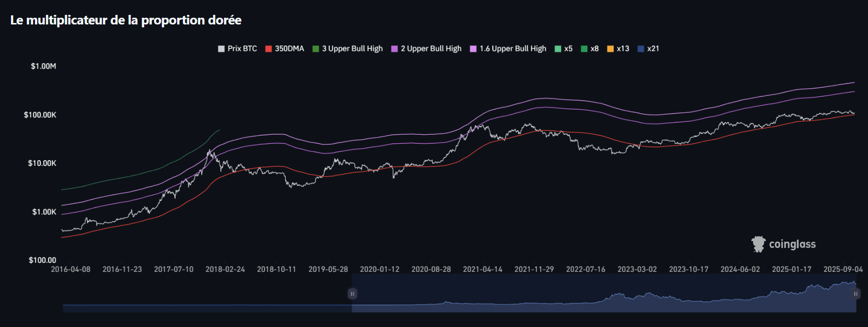Click the white Prix BTC color swatch
The height and width of the screenshot is (327, 868).
click(221, 48)
